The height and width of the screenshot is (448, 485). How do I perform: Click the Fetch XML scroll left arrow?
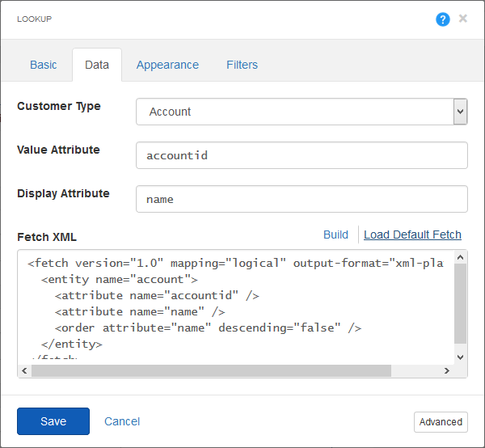[25, 370]
